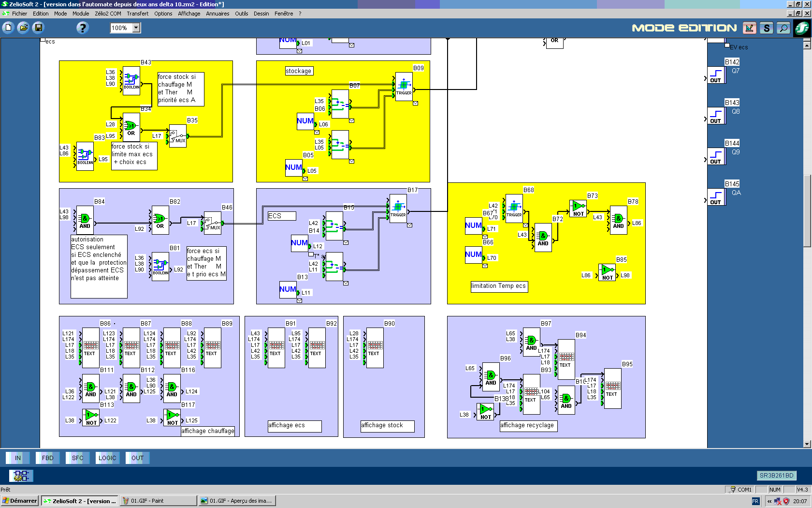Screen dimensions: 812x508
Task: Switch to Simulation mode S icon
Action: (x=767, y=28)
